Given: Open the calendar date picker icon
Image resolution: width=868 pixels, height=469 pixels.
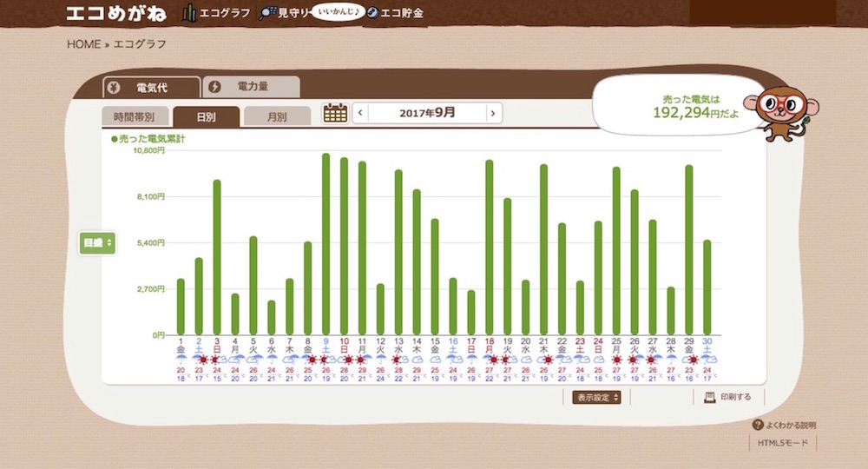Looking at the screenshot, I should 335,113.
